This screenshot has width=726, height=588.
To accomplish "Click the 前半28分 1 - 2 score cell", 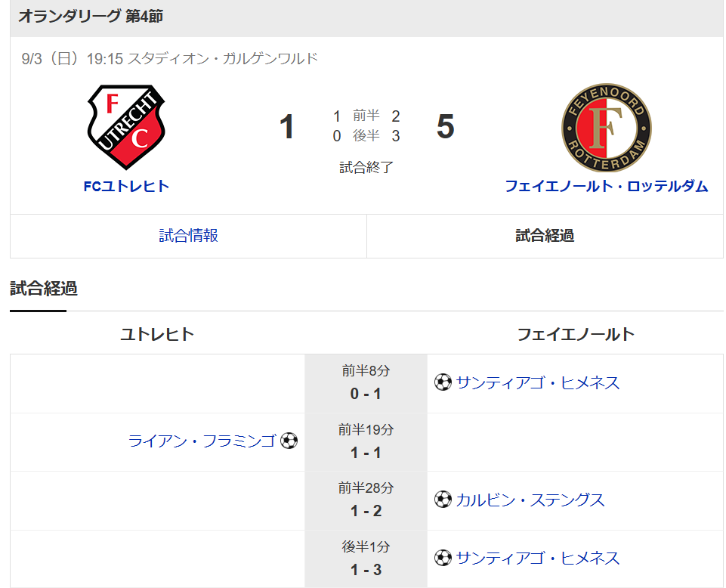I will pyautogui.click(x=366, y=500).
